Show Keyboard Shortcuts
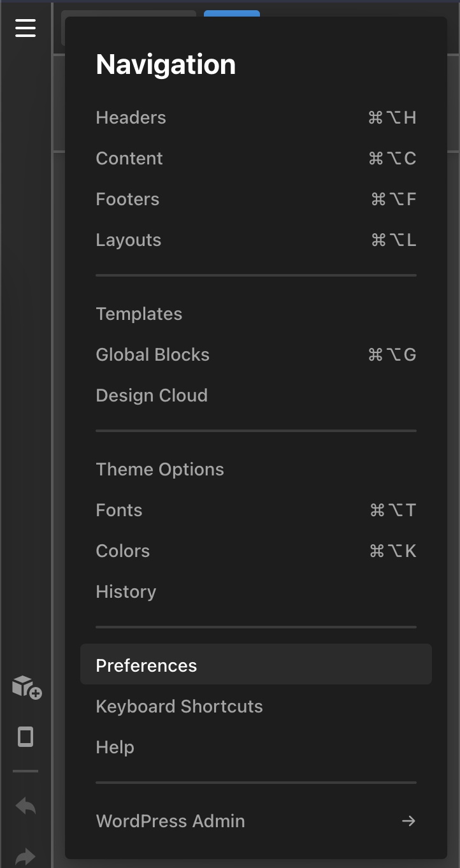460x868 pixels. click(256, 707)
